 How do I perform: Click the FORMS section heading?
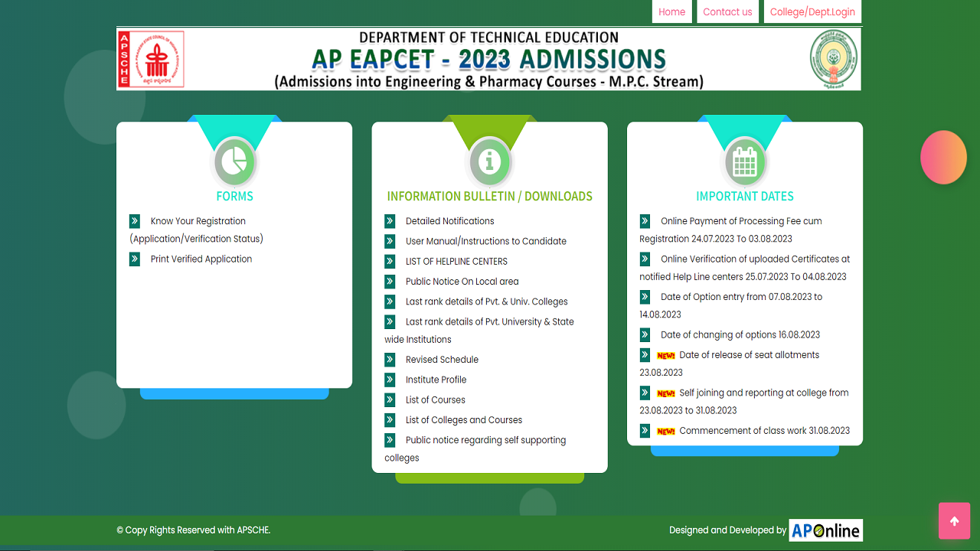pyautogui.click(x=234, y=197)
